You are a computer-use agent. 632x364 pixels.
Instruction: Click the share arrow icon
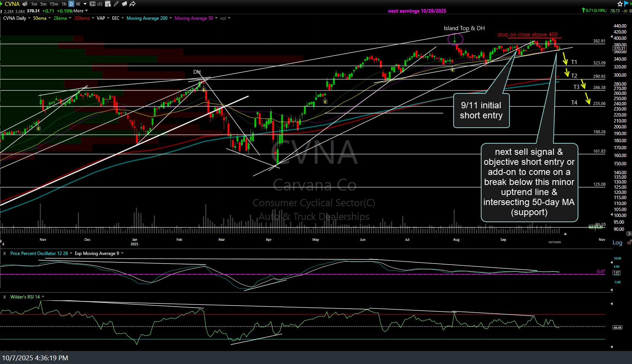point(132,4)
